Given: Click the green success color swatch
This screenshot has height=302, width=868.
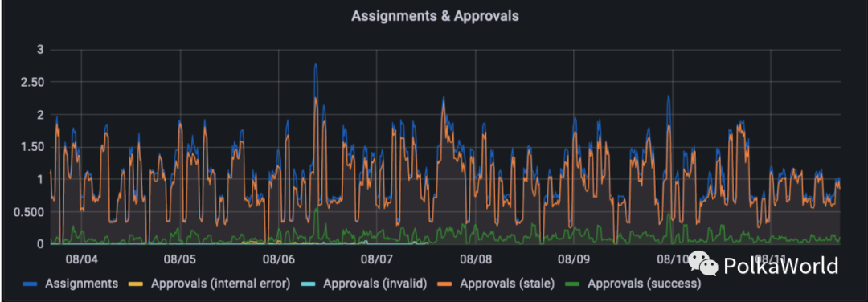Looking at the screenshot, I should (572, 284).
